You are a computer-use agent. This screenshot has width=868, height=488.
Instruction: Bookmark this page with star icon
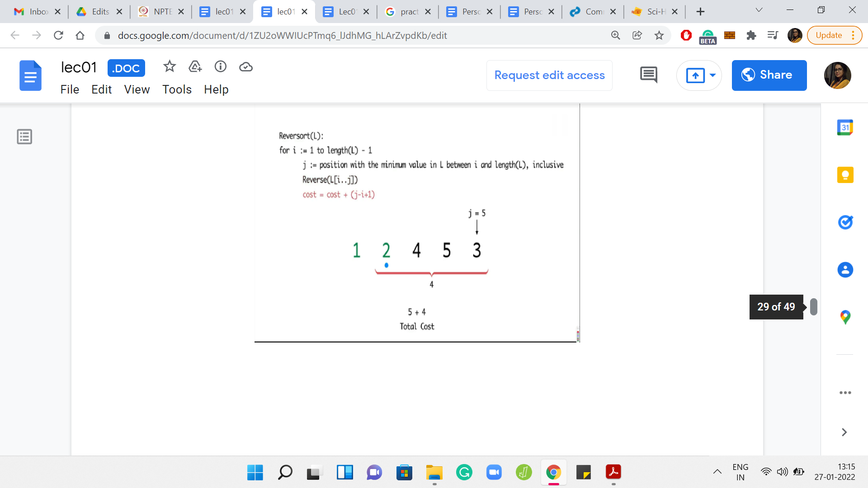[659, 35]
